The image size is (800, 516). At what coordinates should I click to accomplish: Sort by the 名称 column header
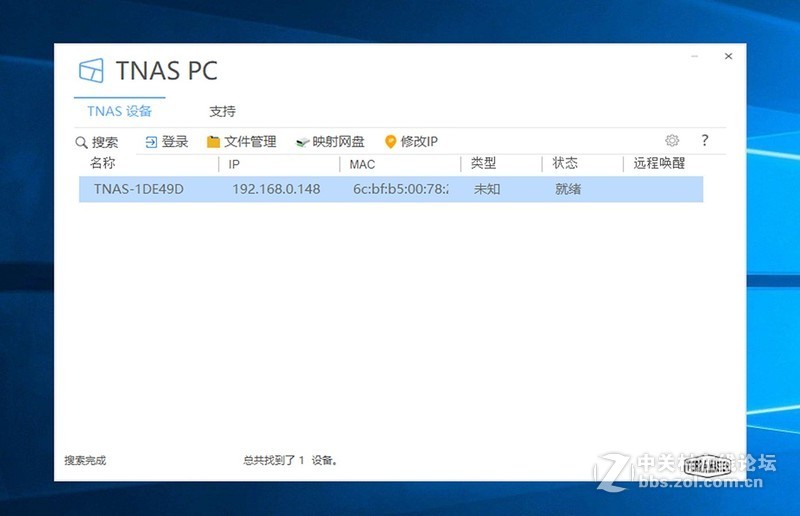point(103,163)
